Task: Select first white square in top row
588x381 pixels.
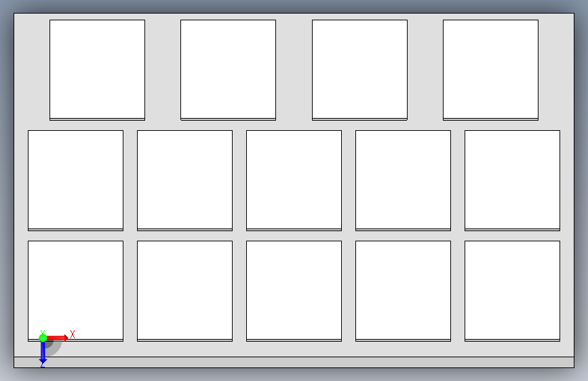Action: tap(97, 70)
